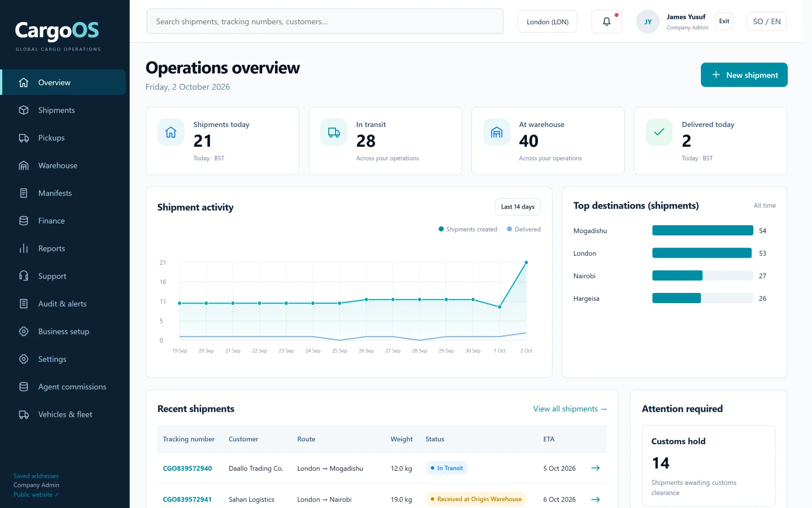
Task: Click the Exit button
Action: (x=724, y=21)
